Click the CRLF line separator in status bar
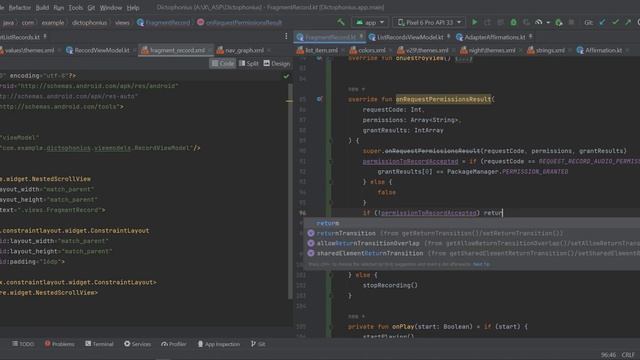Image resolution: width=640 pixels, height=360 pixels. (x=628, y=355)
